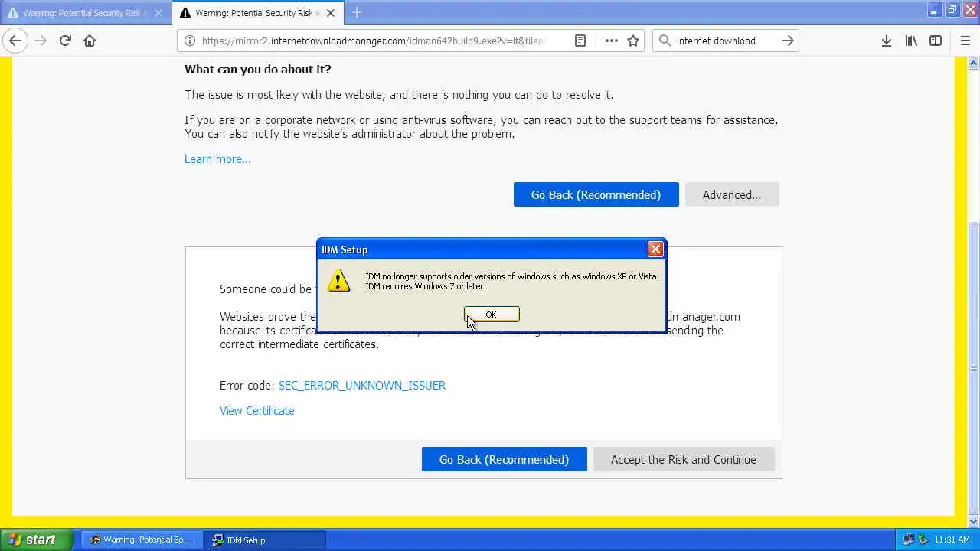Click the warning icon in IDM Setup dialog
The image size is (980, 551).
tap(338, 281)
